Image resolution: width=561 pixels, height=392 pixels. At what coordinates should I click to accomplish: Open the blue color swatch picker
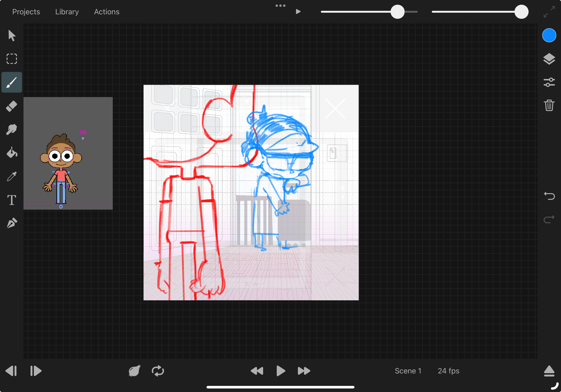[549, 35]
